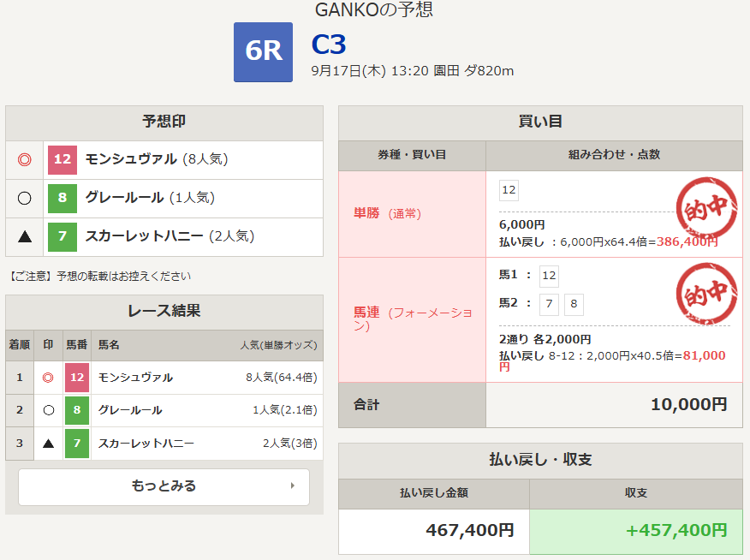The height and width of the screenshot is (560, 750).
Task: Click 人気(単勝オッズ) column header
Action: [278, 345]
